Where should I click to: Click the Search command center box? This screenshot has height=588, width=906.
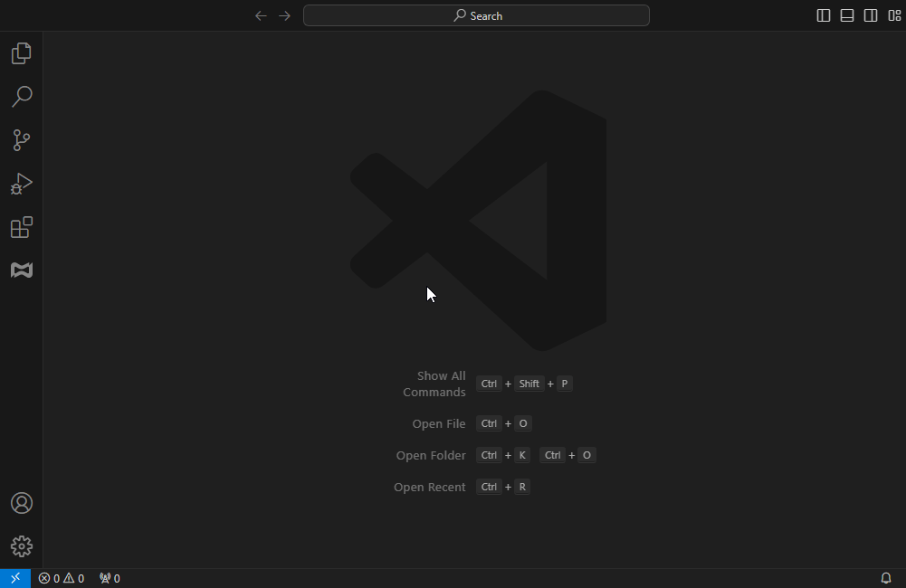[476, 15]
